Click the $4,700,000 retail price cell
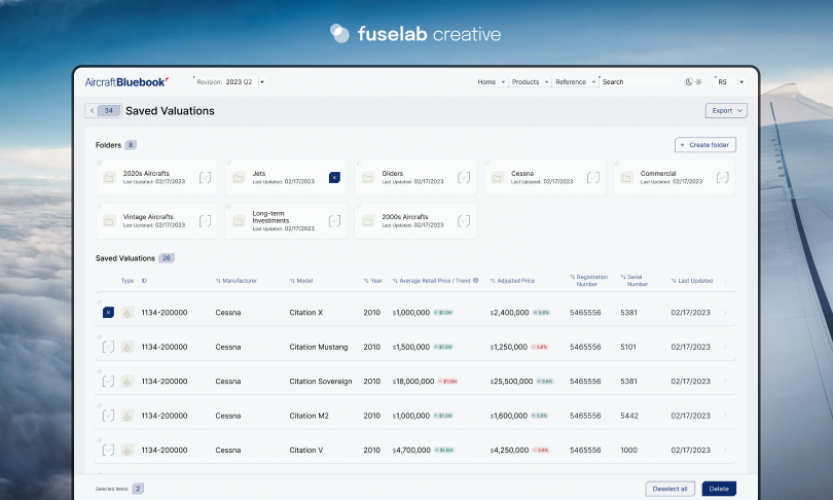Screen dimensions: 833x500 (x=412, y=450)
